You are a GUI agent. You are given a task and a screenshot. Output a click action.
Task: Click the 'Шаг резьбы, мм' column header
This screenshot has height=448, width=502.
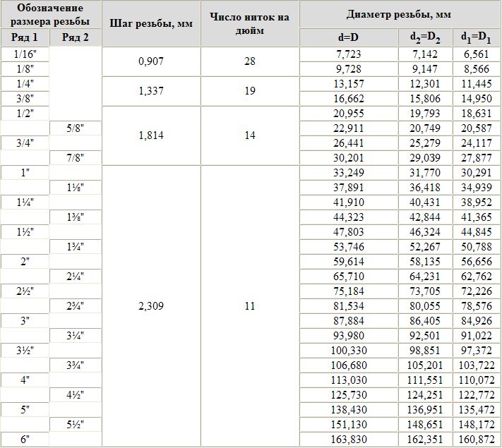click(151, 23)
